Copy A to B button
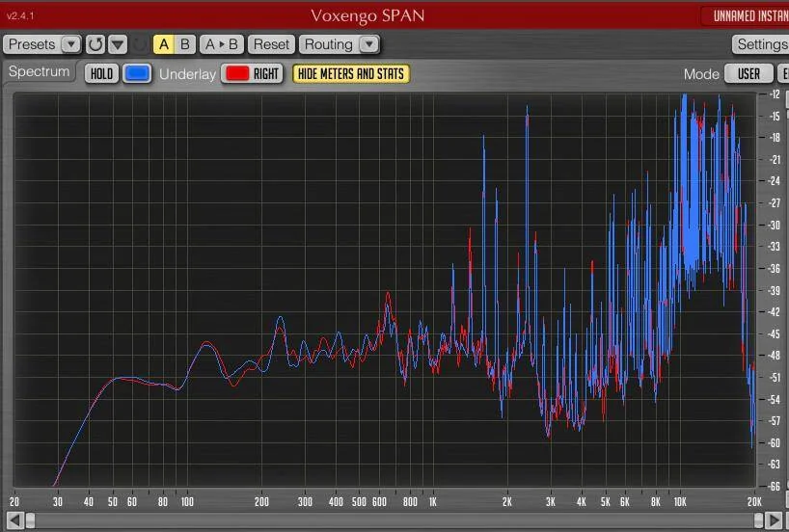Viewport: 789px width, 532px height. [222, 44]
